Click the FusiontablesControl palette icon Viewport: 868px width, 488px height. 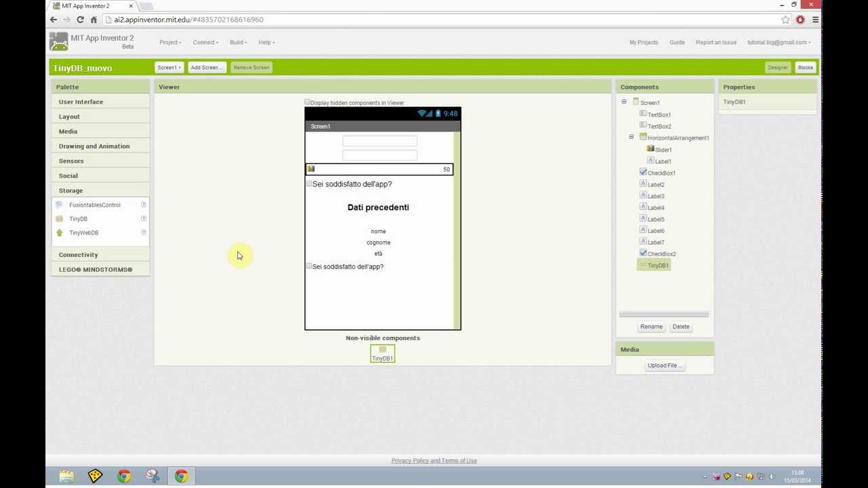pyautogui.click(x=59, y=205)
